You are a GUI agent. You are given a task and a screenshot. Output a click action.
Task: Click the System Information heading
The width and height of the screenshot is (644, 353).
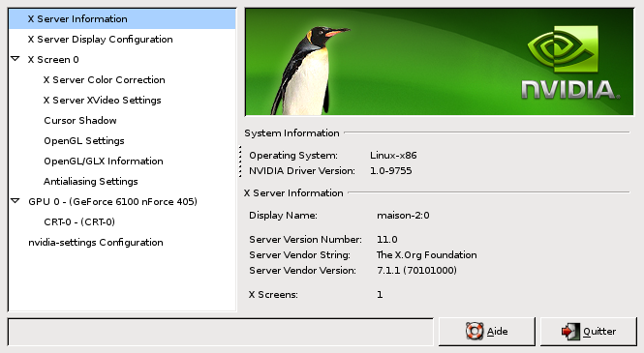click(x=291, y=133)
